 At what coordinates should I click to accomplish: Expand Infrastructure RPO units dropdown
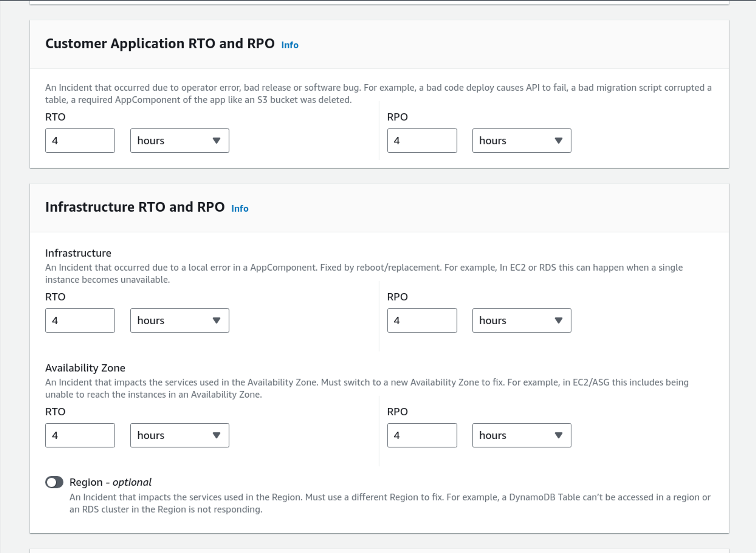[x=521, y=321]
